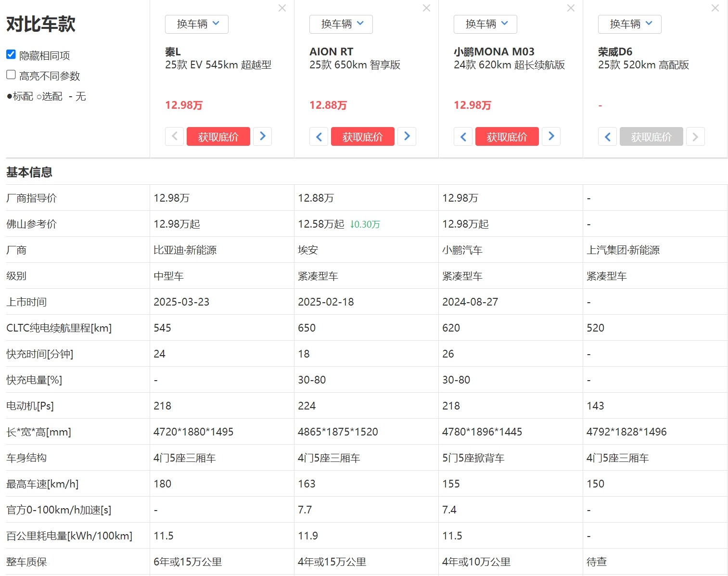Viewport: 728px width, 576px height.
Task: Click the 11.9 energy consumption value
Action: 308,536
